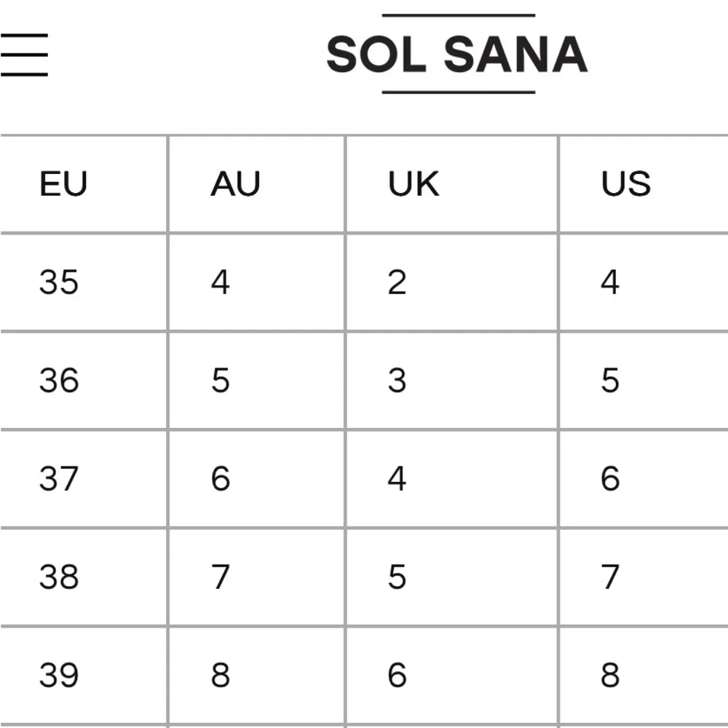Screen dimensions: 728x728
Task: Click the UK column header
Action: [414, 184]
